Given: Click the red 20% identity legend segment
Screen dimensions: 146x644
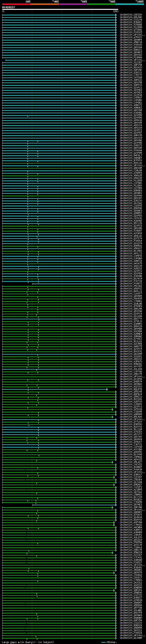Looking at the screenshot, I should (16, 4).
